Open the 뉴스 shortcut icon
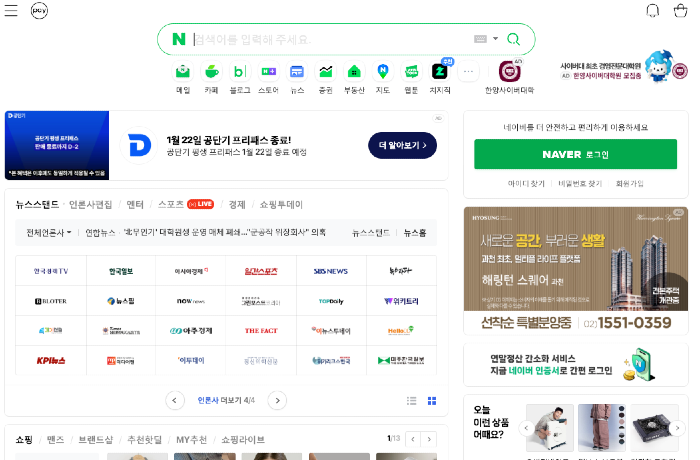This screenshot has height=460, width=700. (297, 71)
